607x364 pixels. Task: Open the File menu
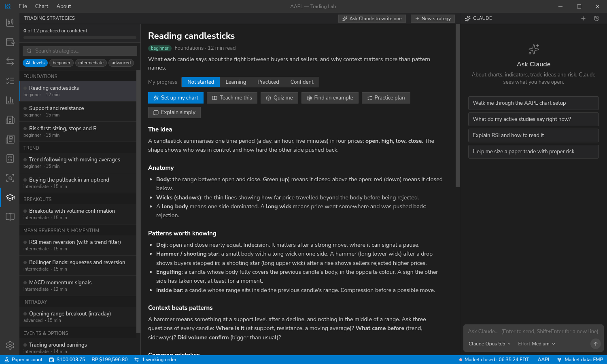pyautogui.click(x=23, y=6)
